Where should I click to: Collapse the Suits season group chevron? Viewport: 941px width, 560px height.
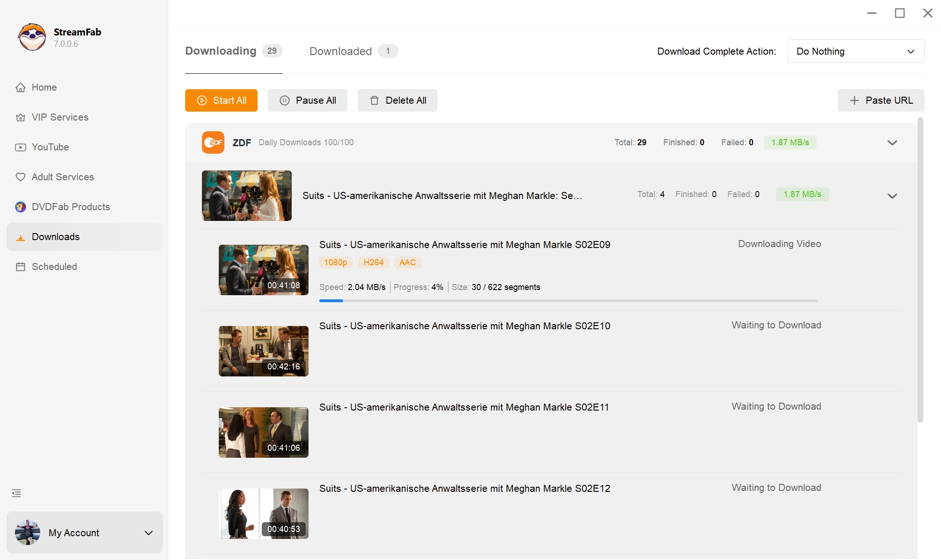(892, 196)
